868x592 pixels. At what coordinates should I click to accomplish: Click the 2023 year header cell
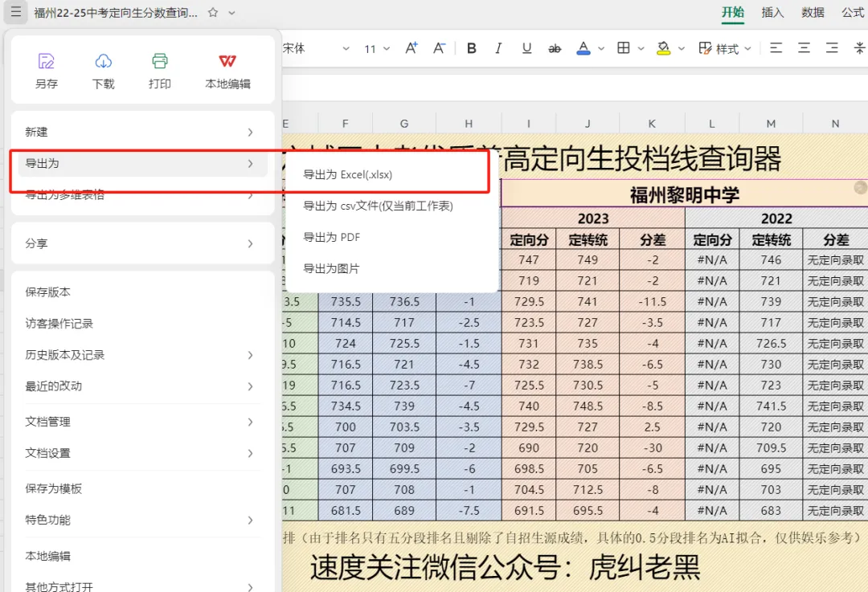pyautogui.click(x=593, y=218)
